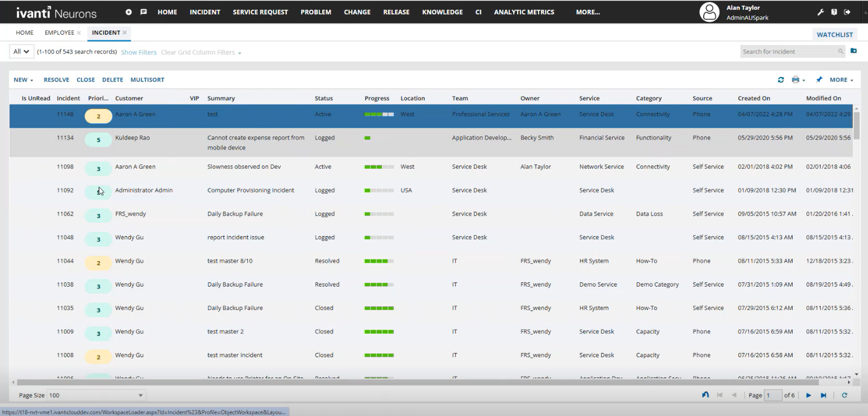Viewport: 868px width, 416px height.
Task: Click 'Kuldeep Rao' customer cell
Action: (133, 137)
